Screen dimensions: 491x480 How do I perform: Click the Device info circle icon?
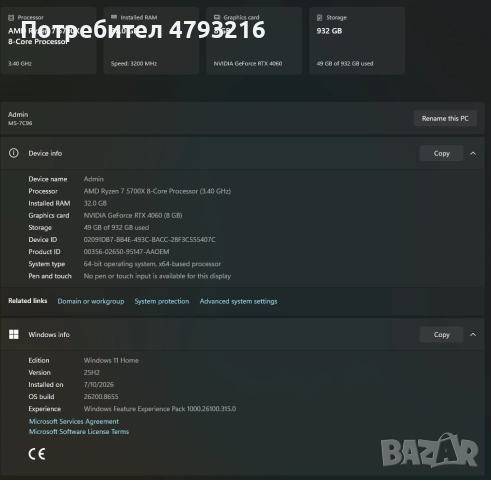point(14,153)
